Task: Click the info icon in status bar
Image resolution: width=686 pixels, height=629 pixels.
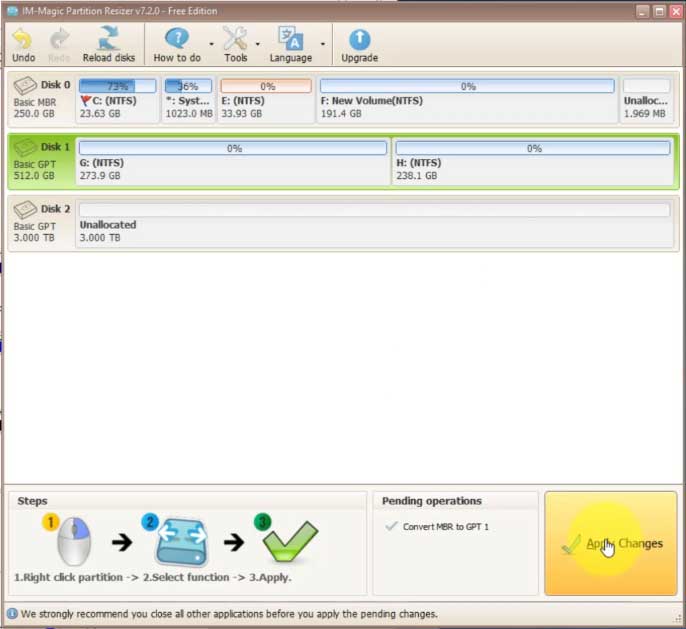Action: [12, 614]
